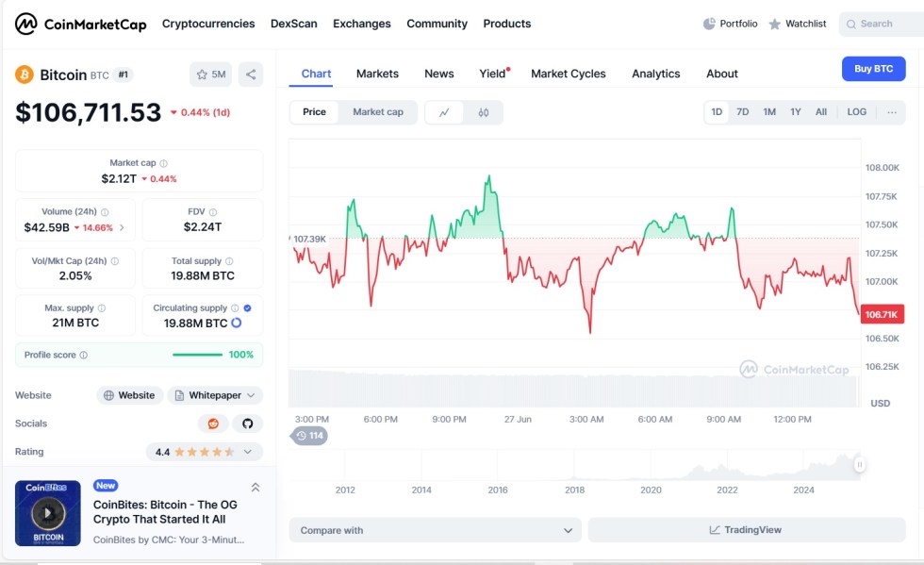
Task: Enable LOG scale on the chart
Action: click(x=856, y=112)
